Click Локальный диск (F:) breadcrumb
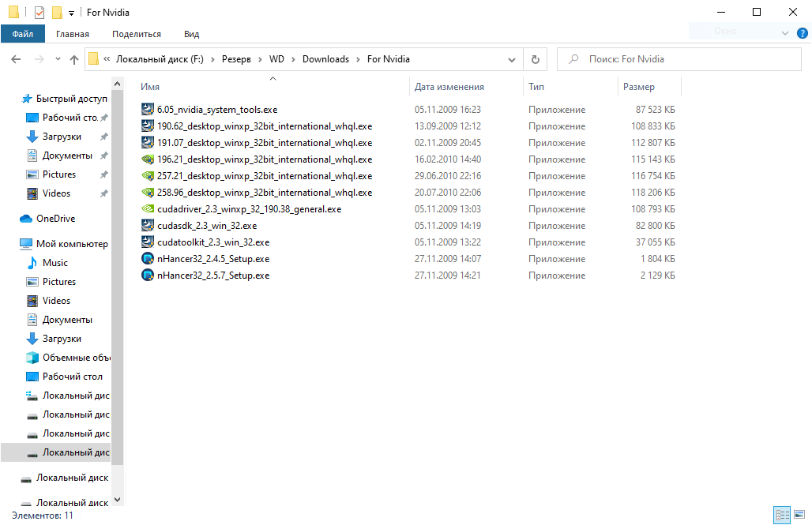 click(160, 59)
